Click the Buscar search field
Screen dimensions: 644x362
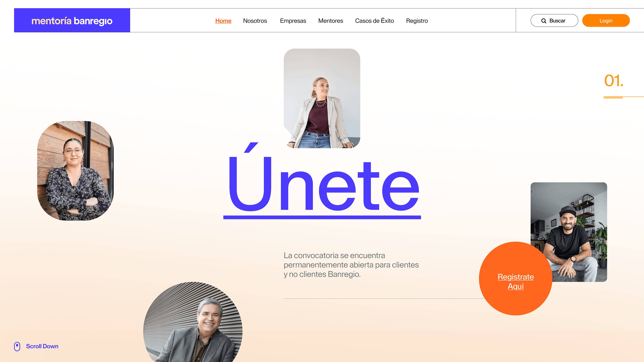[554, 20]
